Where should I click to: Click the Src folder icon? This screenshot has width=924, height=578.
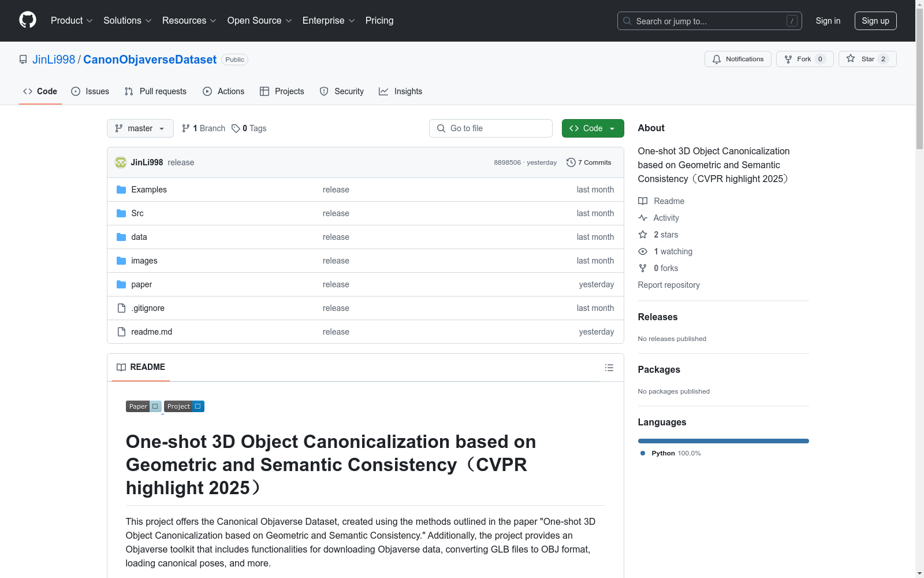pos(121,213)
